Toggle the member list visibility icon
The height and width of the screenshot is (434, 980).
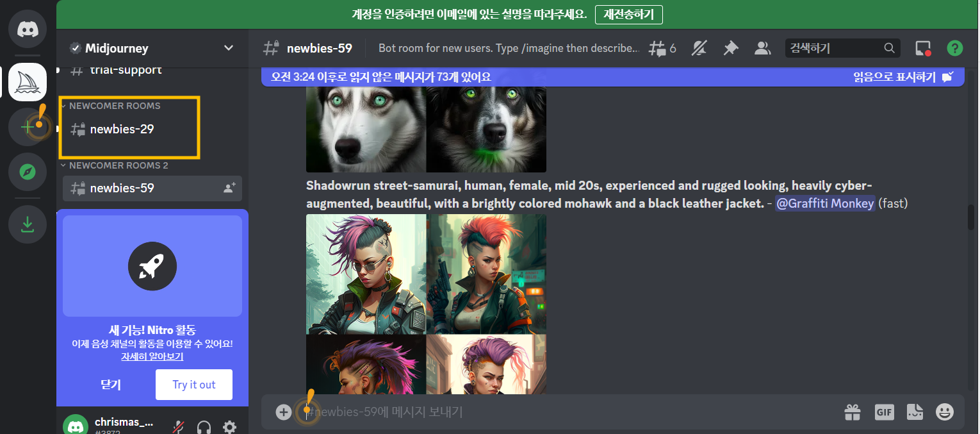pos(762,47)
